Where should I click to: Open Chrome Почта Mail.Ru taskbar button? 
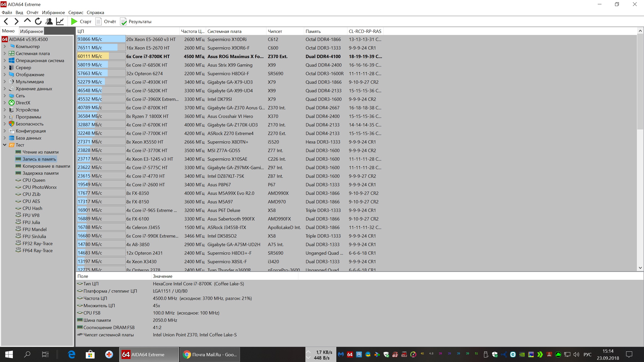(210, 354)
